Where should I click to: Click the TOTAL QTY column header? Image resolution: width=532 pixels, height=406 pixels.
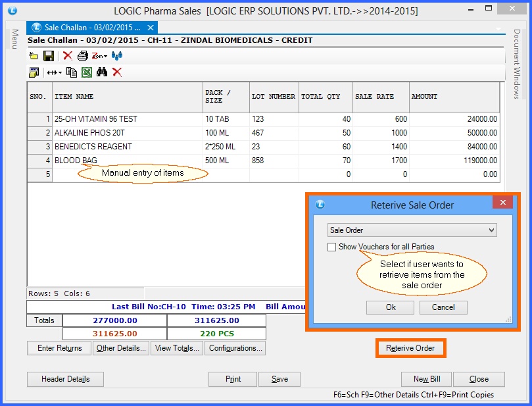click(x=326, y=97)
